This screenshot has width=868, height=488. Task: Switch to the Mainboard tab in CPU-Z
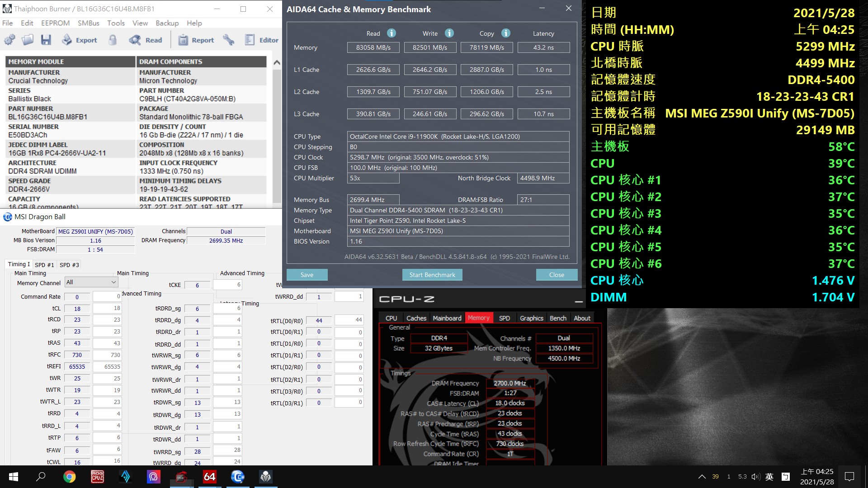(x=447, y=318)
